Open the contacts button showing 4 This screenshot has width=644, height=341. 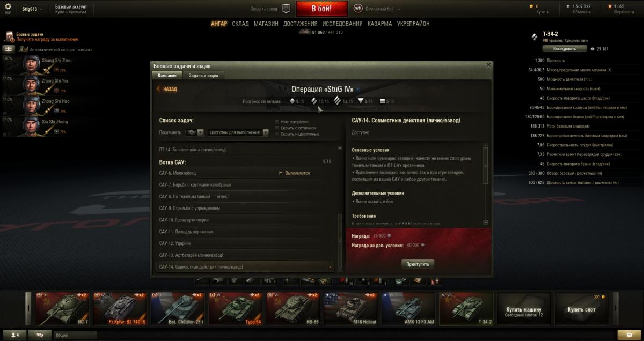(x=14, y=335)
